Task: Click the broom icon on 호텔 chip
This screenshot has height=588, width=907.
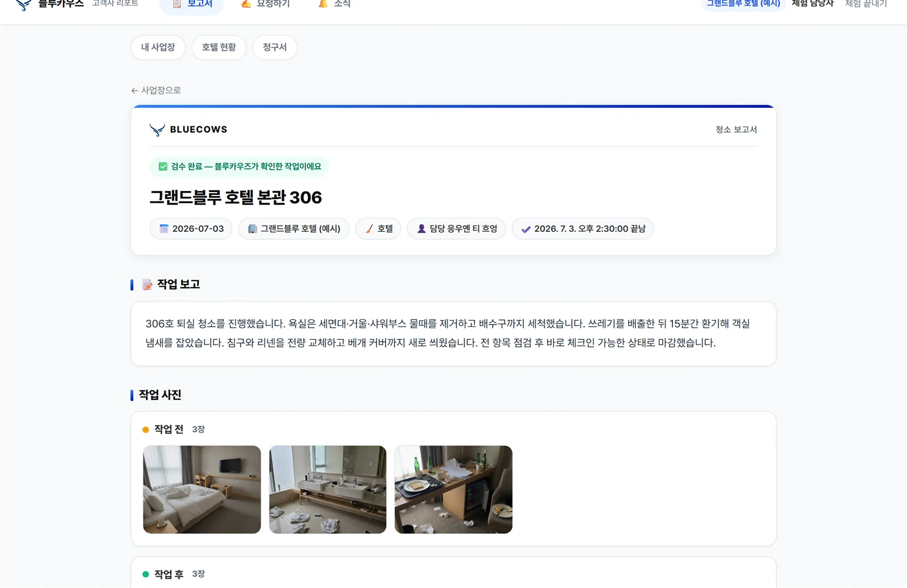Action: 369,229
